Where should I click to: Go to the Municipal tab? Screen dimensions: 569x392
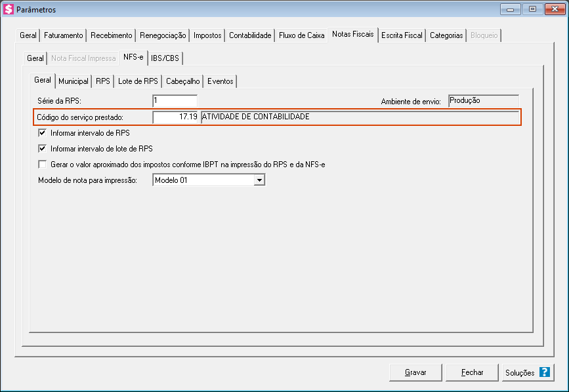click(x=73, y=81)
